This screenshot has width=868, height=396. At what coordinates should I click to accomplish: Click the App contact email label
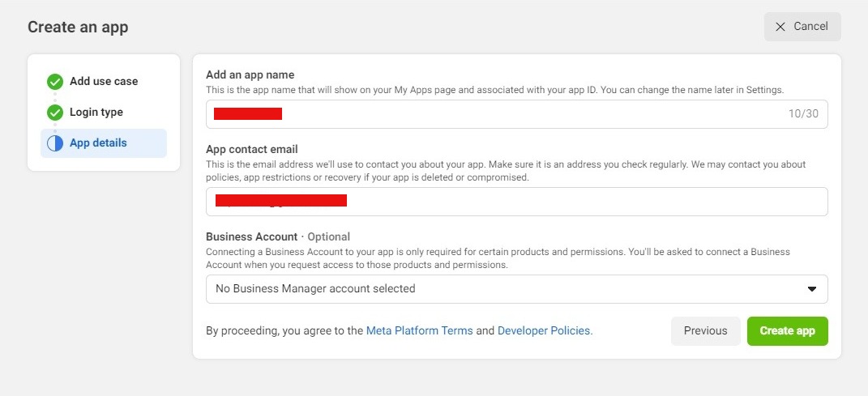tap(252, 149)
